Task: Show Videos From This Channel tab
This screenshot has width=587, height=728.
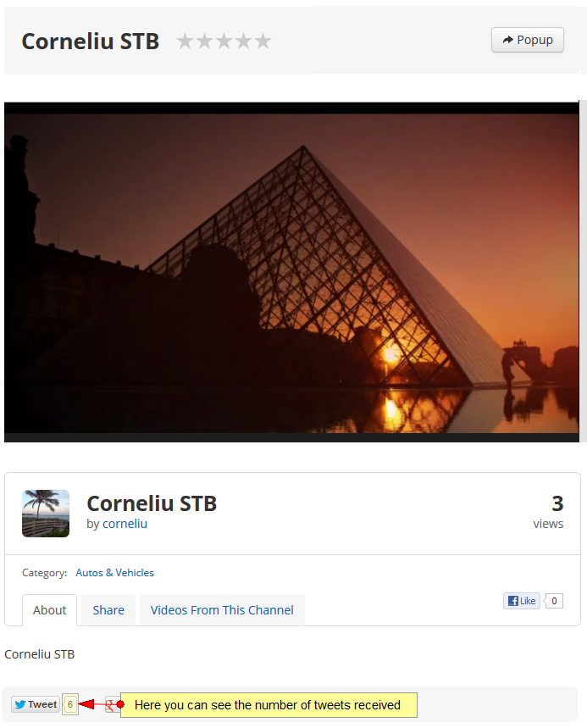Action: [x=222, y=610]
